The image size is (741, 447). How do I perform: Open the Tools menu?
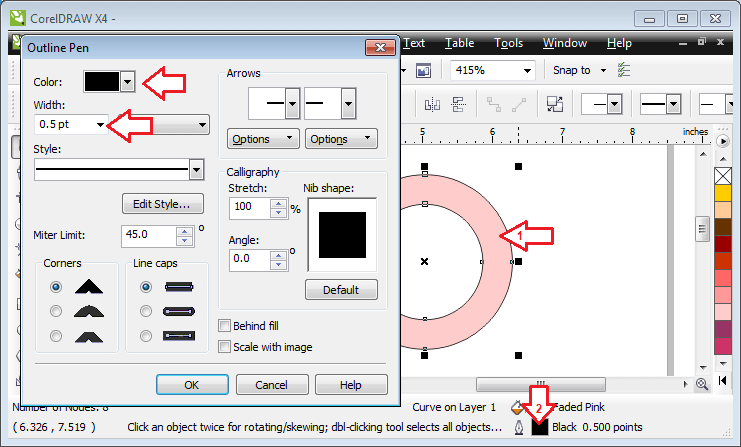pos(508,43)
